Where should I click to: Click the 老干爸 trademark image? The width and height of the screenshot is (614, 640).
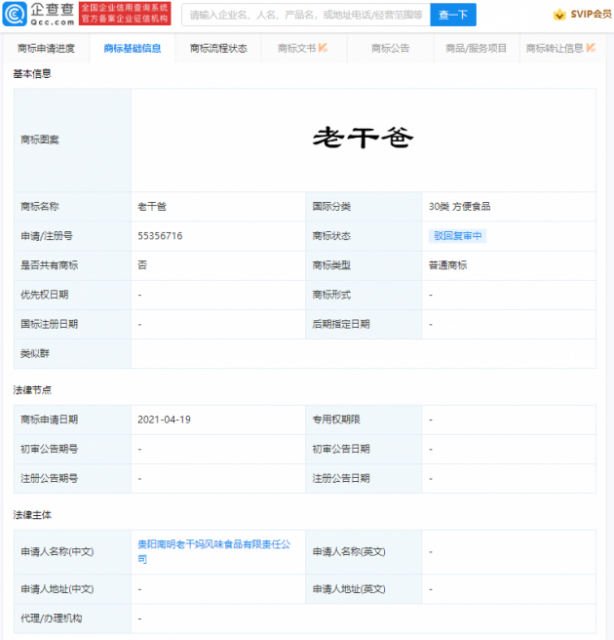click(363, 138)
